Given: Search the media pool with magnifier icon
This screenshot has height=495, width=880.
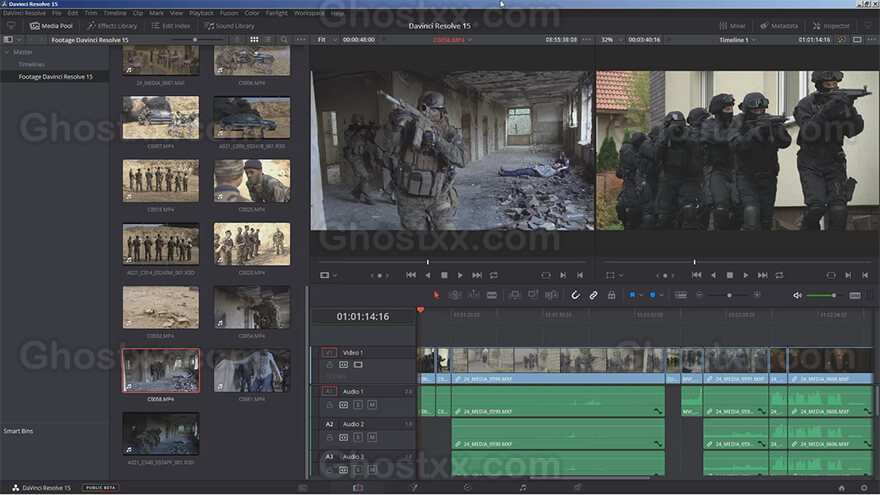Looking at the screenshot, I should click(x=284, y=40).
